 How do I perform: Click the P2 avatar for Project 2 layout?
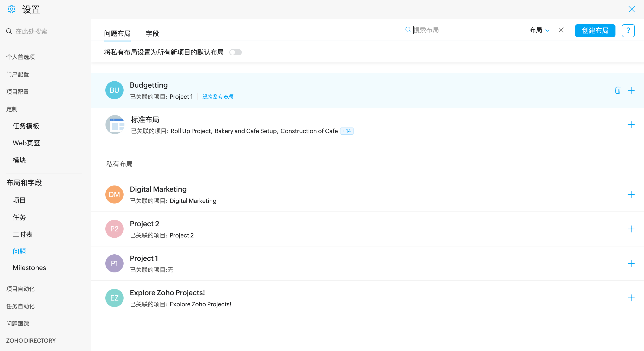(x=114, y=229)
